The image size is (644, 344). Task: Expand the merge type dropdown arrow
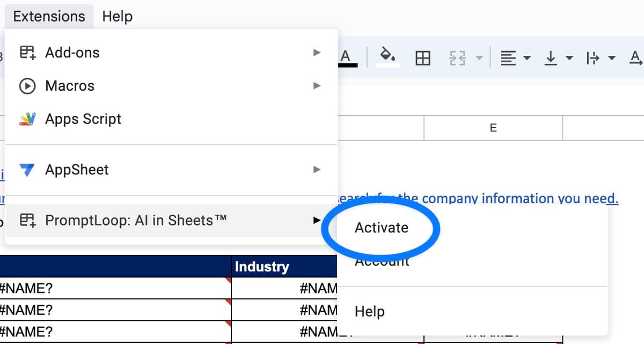coord(479,57)
